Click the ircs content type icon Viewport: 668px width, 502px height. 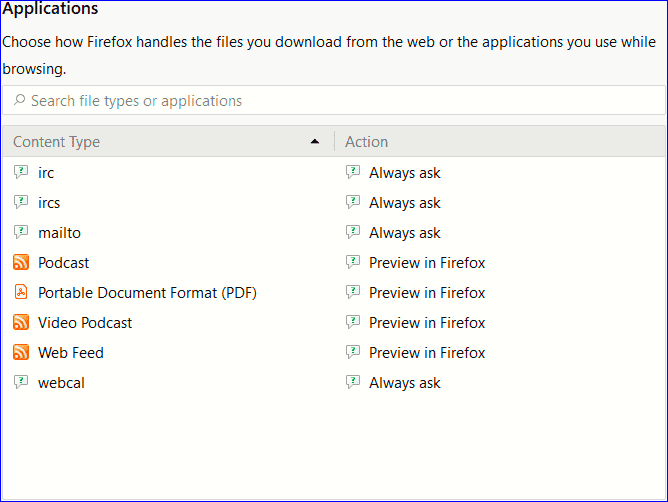coord(21,202)
